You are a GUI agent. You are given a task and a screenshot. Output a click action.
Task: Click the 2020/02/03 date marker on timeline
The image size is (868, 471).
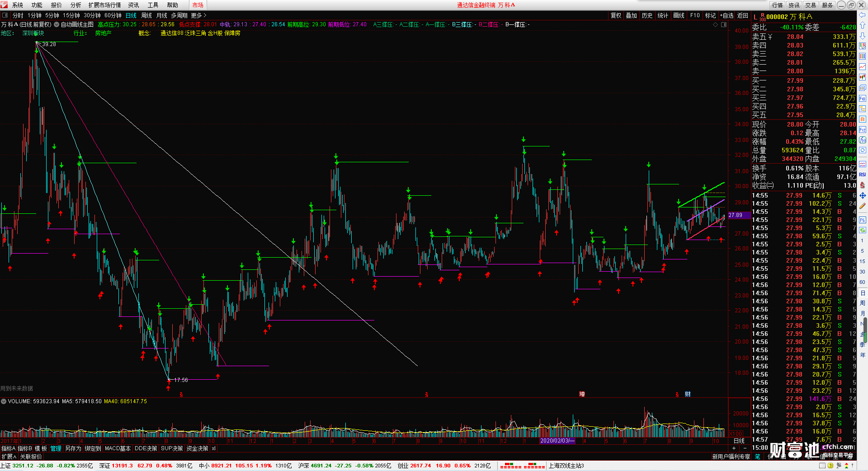tap(557, 441)
